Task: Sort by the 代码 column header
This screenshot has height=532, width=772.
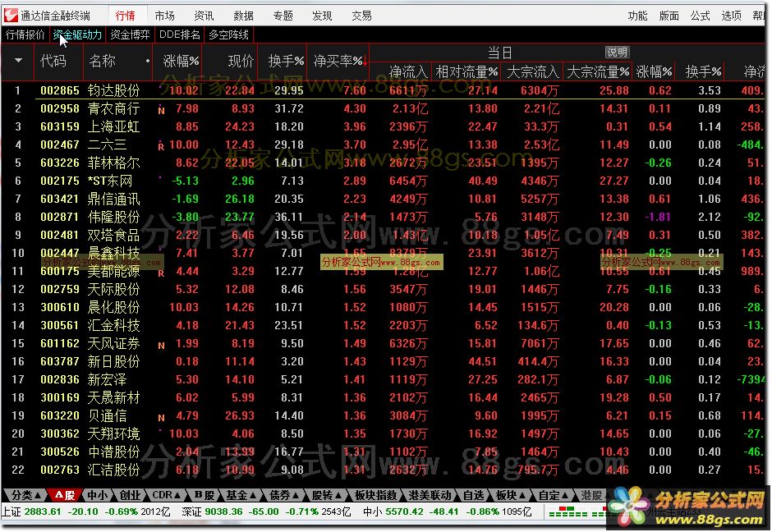Action: coord(53,61)
